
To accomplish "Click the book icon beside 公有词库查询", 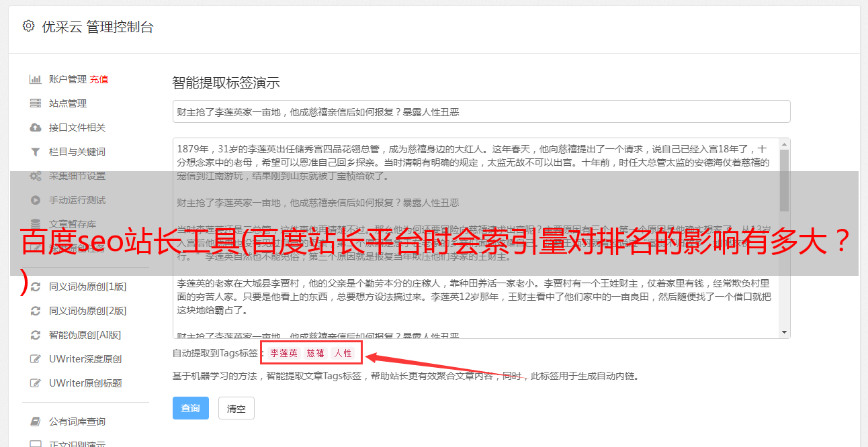I will click(x=35, y=421).
